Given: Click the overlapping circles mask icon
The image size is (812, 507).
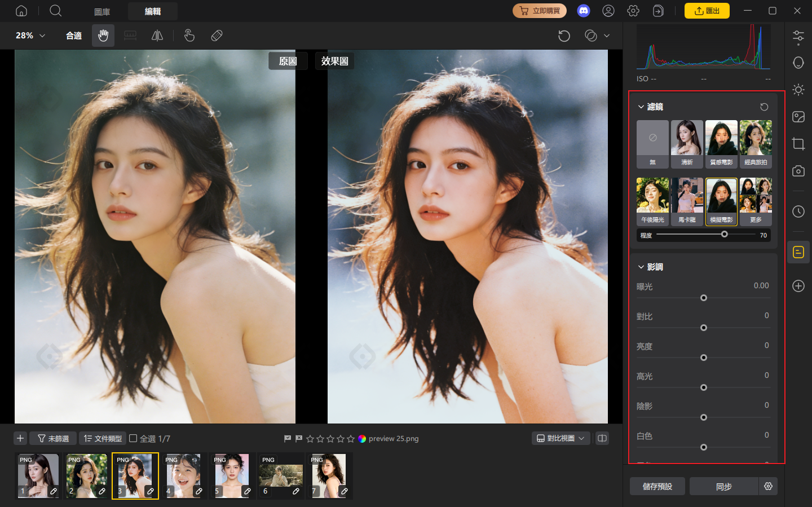Looking at the screenshot, I should [x=590, y=36].
